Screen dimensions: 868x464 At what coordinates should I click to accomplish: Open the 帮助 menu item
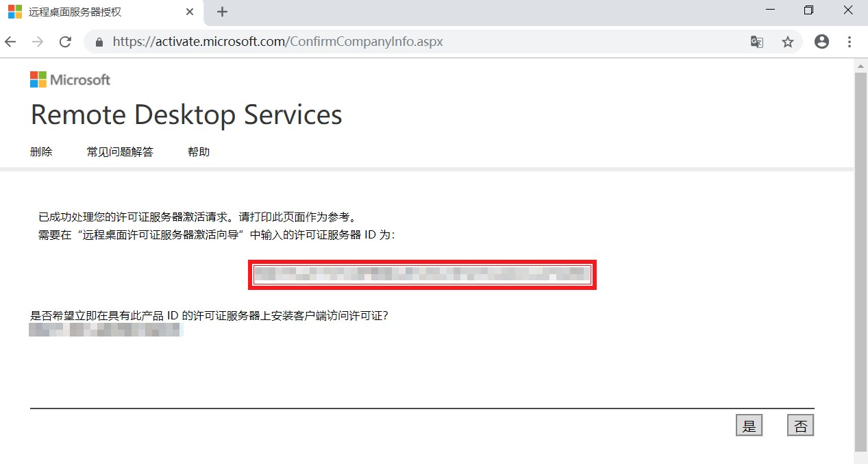pos(199,151)
